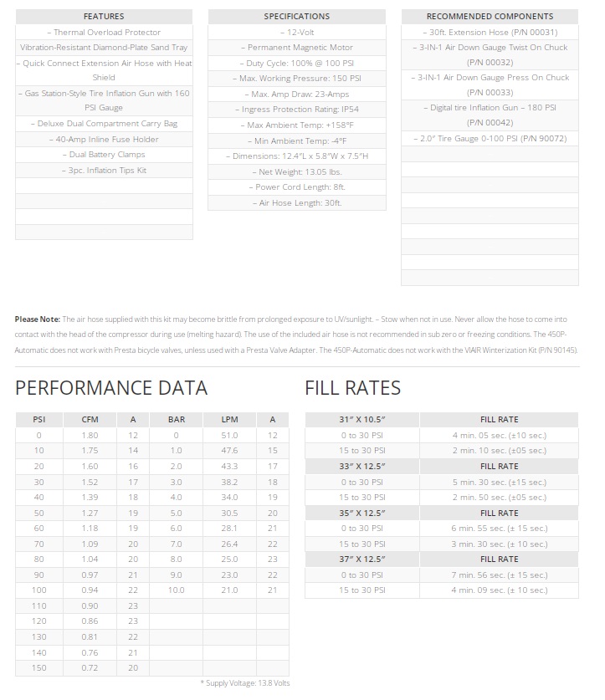Click the 40-Amp Inline Fuse Holder row
605x700 pixels.
[x=104, y=139]
